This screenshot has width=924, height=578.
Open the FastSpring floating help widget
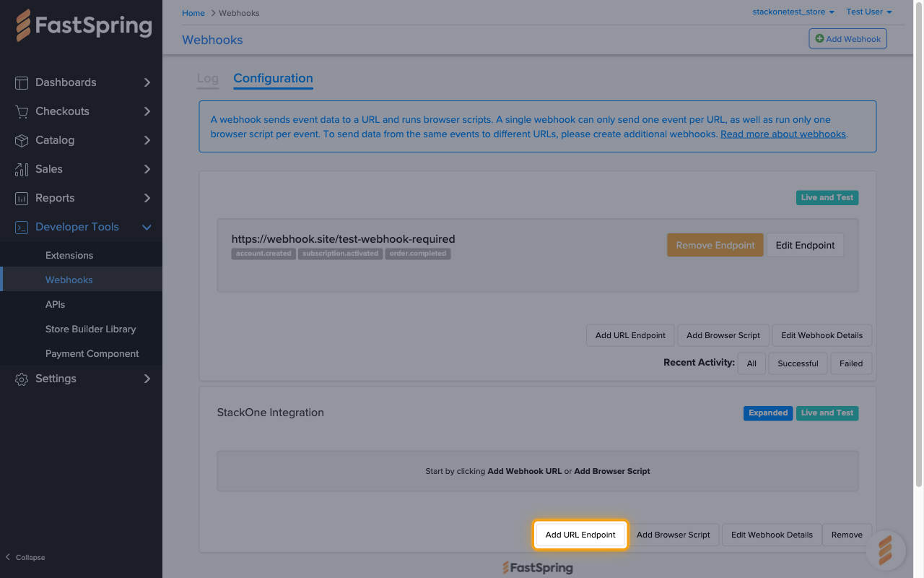coord(885,551)
